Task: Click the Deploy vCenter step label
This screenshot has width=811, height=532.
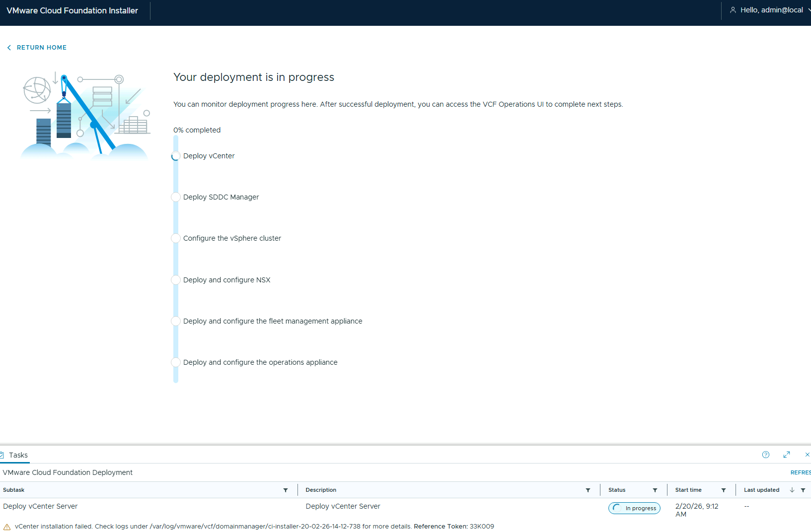Action: [209, 156]
